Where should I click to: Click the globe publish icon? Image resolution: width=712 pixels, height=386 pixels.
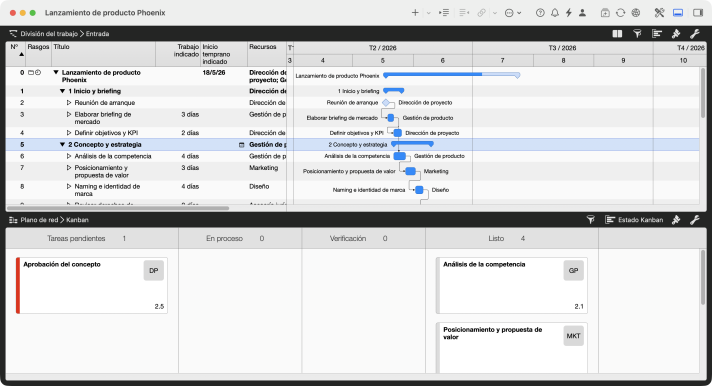[x=636, y=13]
